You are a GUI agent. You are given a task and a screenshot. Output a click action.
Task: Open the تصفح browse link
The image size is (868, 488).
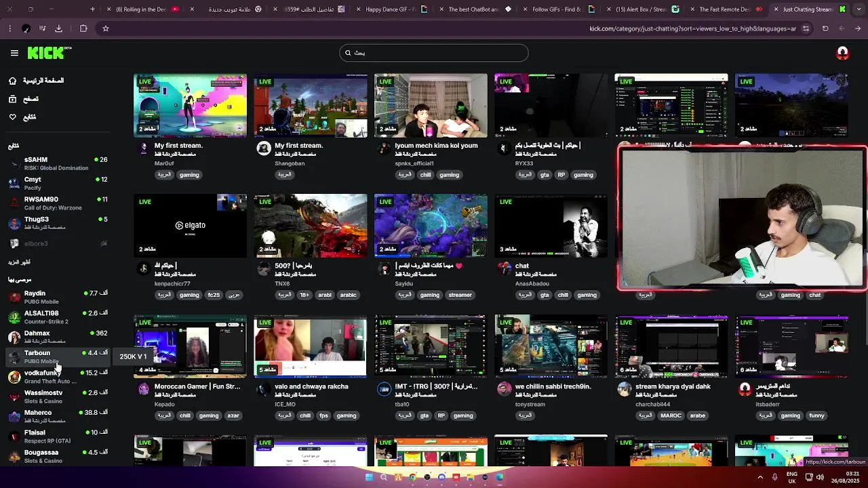[x=31, y=99]
